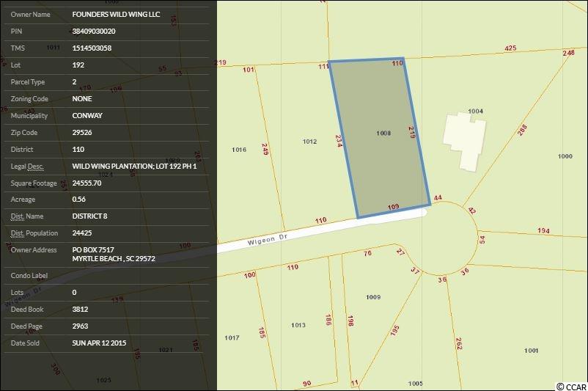Click parcel number 1017 on the map
Screen dimensions: 588x391
point(232,337)
